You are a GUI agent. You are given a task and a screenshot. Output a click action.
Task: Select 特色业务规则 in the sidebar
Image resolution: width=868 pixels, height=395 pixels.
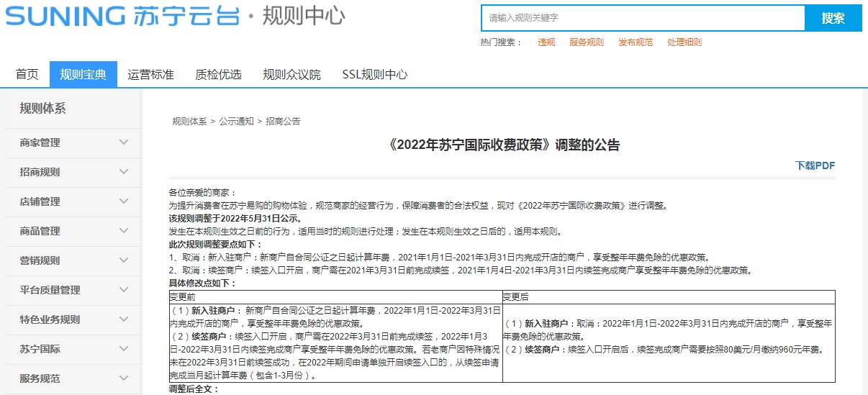click(x=50, y=319)
